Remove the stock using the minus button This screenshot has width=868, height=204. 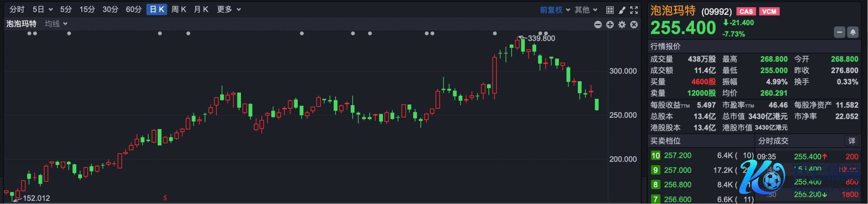(x=840, y=32)
